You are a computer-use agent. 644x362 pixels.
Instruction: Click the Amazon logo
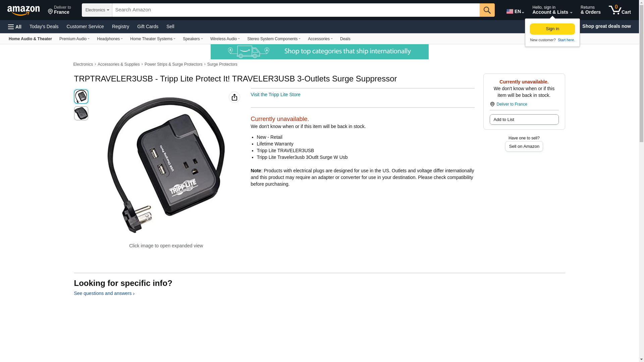point(23,10)
